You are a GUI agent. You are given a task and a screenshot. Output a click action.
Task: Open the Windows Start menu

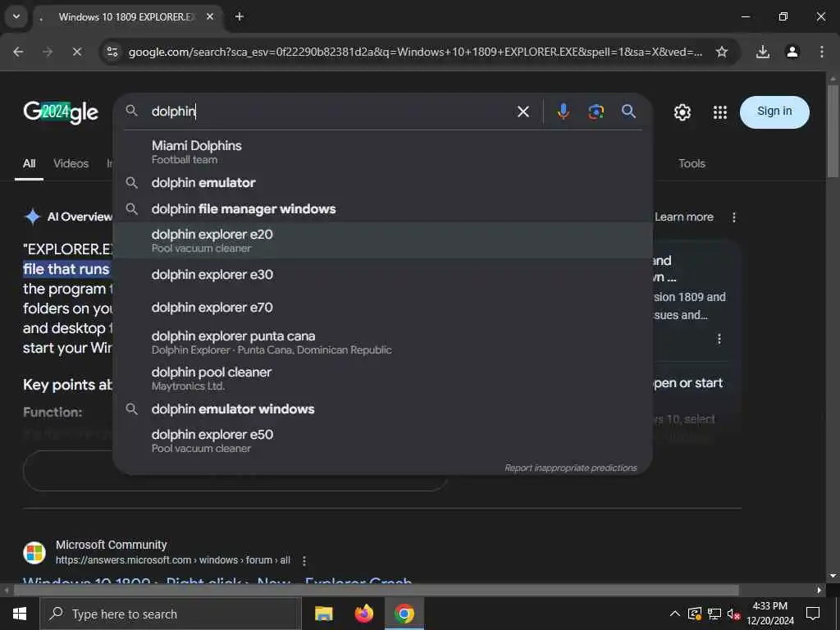point(20,614)
